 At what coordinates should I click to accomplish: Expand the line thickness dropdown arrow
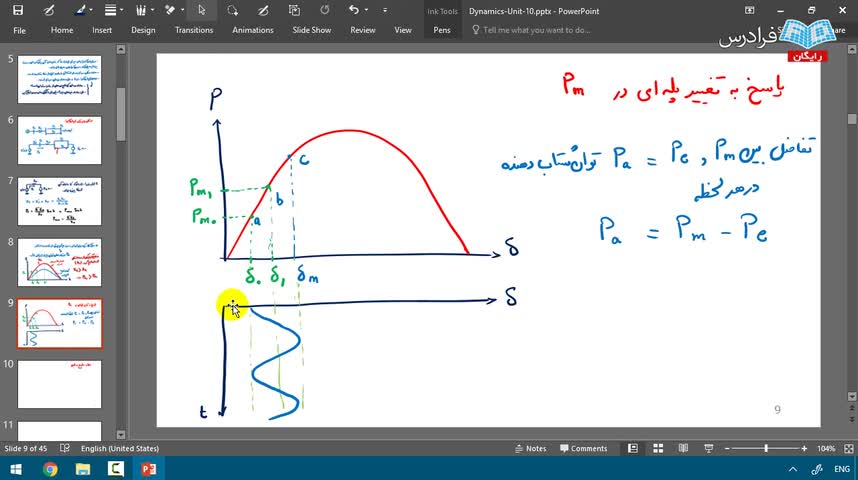point(121,10)
